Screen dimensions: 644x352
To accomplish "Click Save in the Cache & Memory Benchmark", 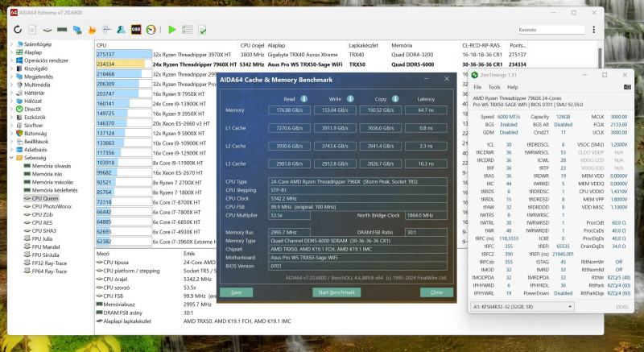I will pyautogui.click(x=236, y=292).
